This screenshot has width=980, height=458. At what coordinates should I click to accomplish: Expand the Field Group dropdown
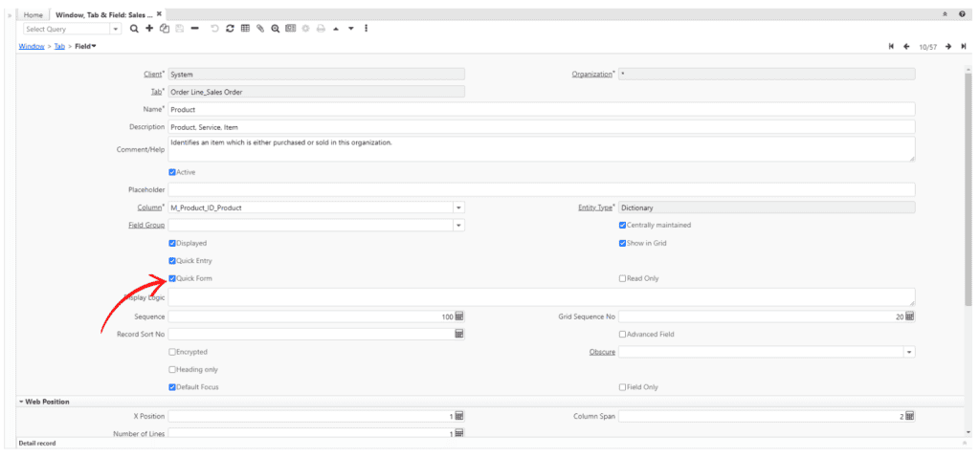coord(458,225)
